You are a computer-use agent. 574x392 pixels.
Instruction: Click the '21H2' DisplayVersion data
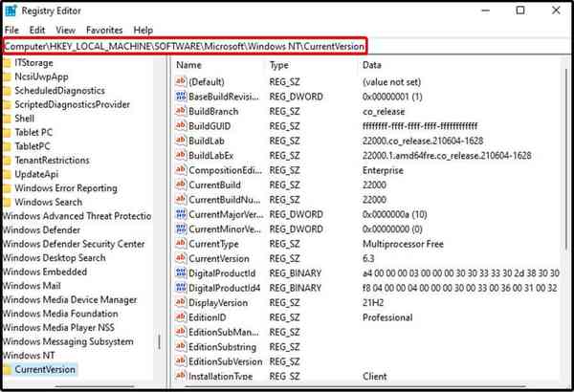coord(373,303)
